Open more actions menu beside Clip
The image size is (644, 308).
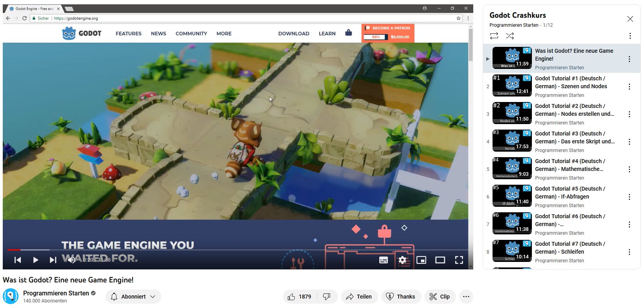(466, 297)
